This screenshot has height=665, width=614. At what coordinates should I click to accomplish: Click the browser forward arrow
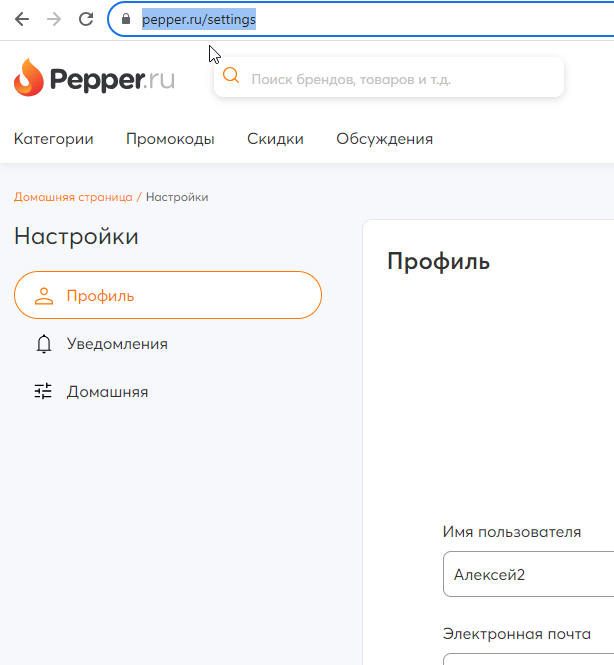click(54, 19)
